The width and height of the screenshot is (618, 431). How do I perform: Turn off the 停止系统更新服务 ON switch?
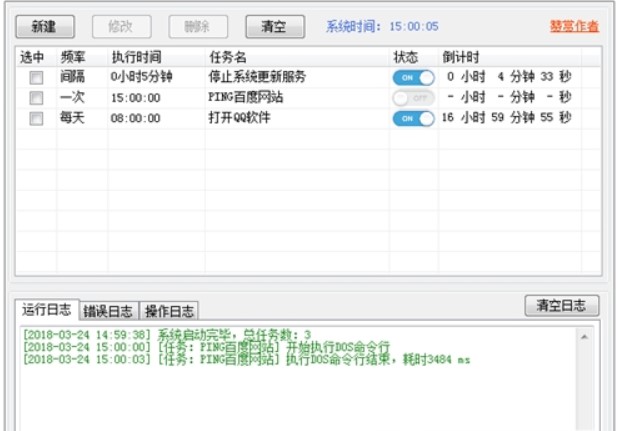click(413, 78)
